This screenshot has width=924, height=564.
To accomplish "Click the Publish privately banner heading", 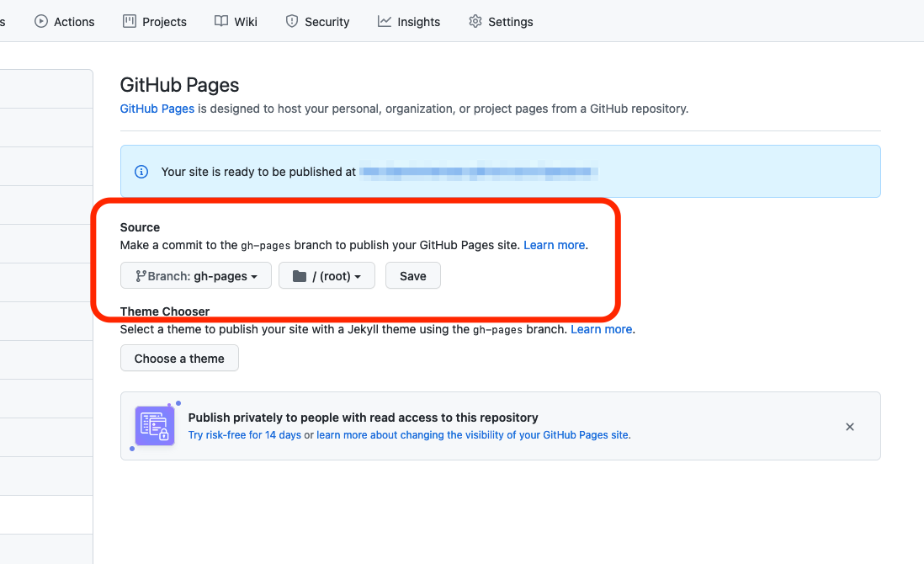I will pyautogui.click(x=363, y=418).
